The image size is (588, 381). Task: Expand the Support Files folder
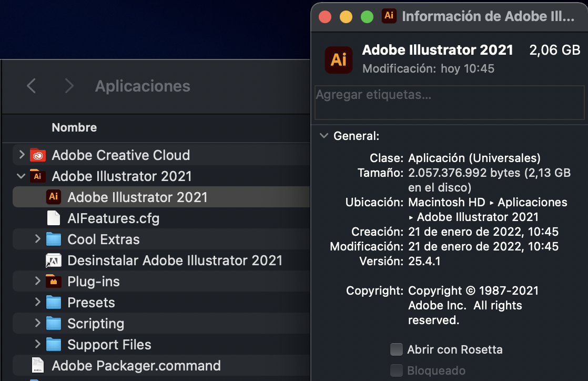pos(37,344)
